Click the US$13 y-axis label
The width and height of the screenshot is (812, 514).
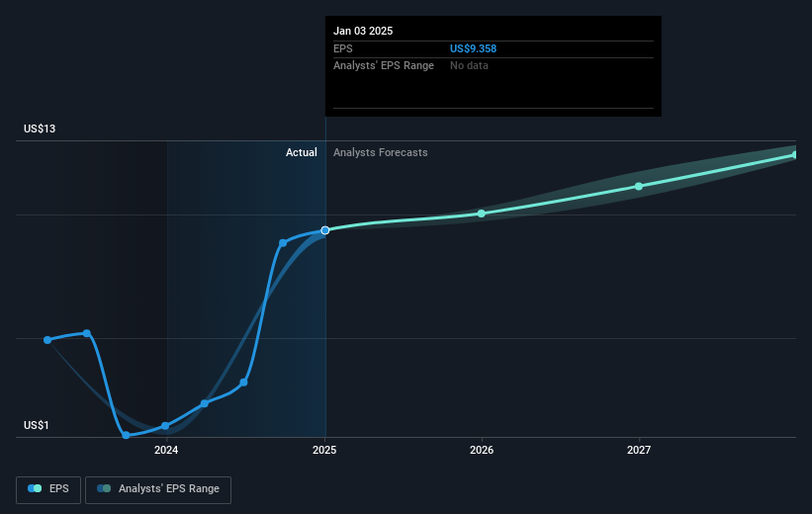click(40, 128)
